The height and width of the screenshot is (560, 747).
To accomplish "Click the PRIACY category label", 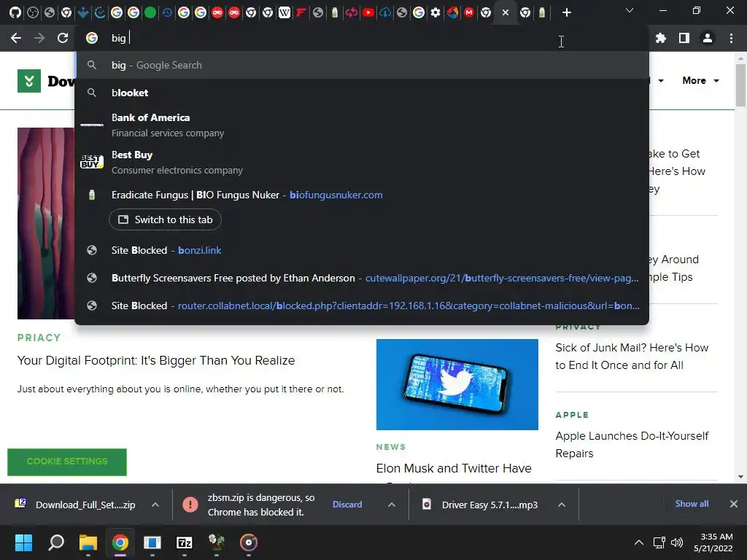I will pyautogui.click(x=39, y=338).
